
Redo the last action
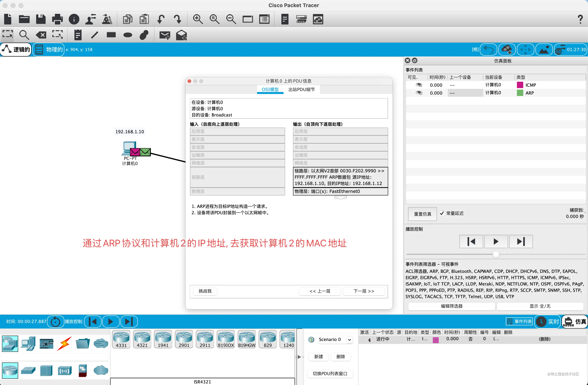coord(177,19)
